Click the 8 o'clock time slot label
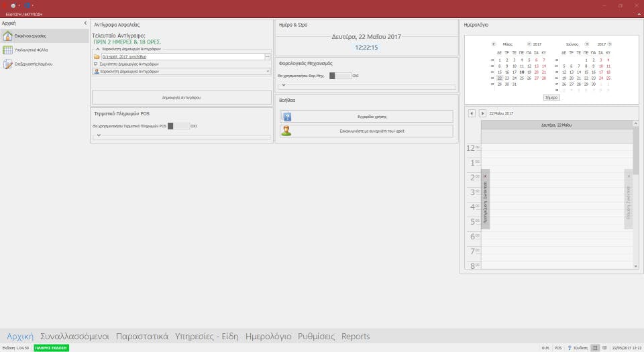 click(474, 266)
